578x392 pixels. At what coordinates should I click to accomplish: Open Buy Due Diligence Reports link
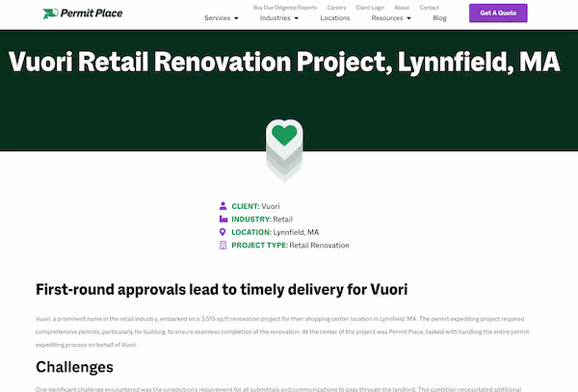tap(285, 8)
